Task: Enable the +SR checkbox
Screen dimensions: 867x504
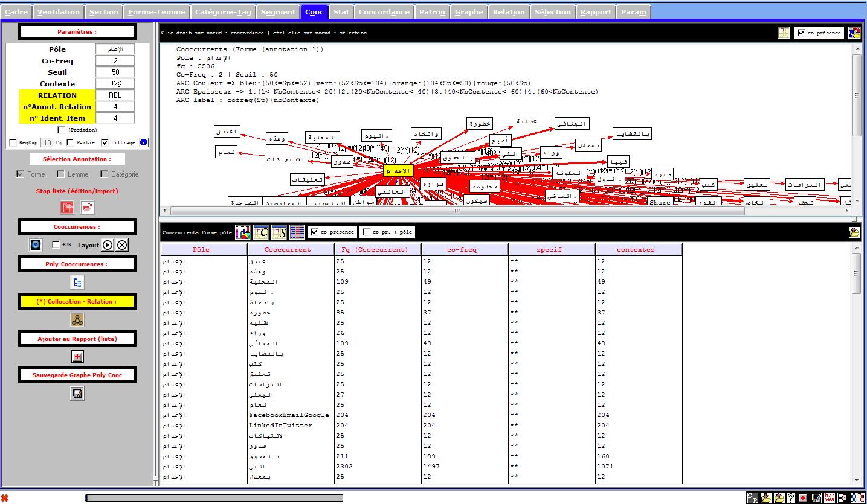Action: tap(56, 245)
